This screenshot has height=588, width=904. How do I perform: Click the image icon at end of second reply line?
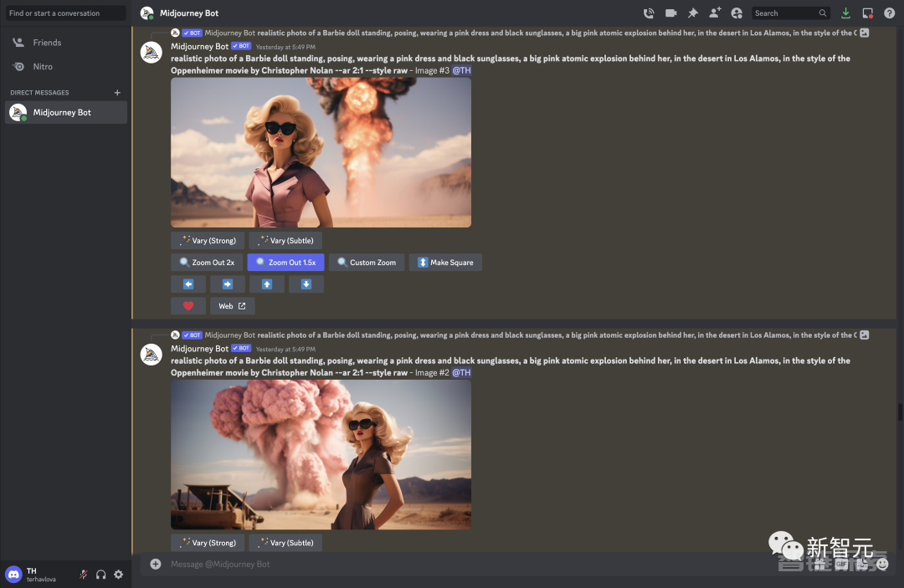(864, 335)
